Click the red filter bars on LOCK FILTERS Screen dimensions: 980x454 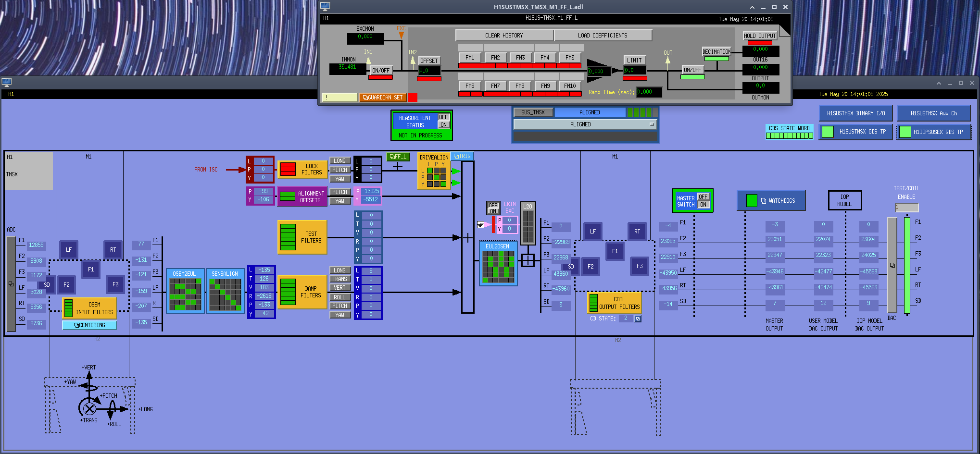[288, 169]
